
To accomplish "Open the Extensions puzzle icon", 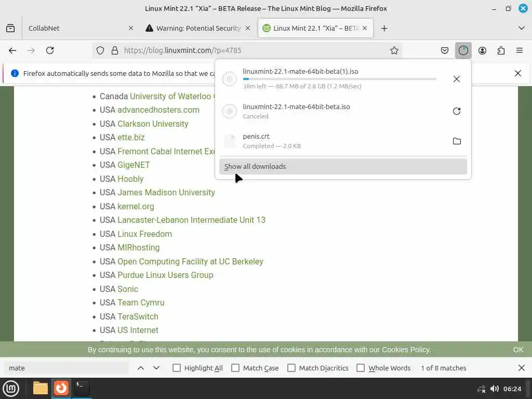I will [501, 50].
